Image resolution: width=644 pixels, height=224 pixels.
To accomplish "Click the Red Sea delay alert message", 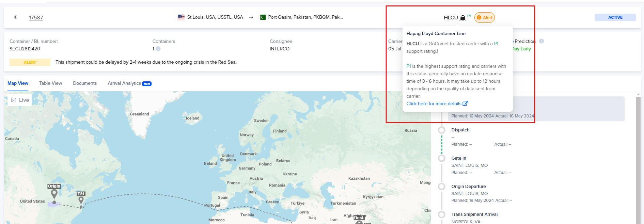I will (146, 62).
